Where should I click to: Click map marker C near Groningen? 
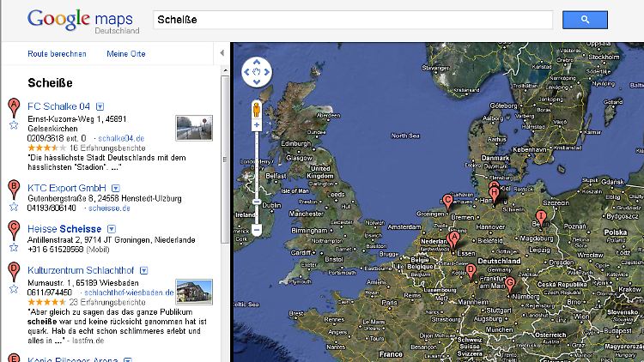447,202
